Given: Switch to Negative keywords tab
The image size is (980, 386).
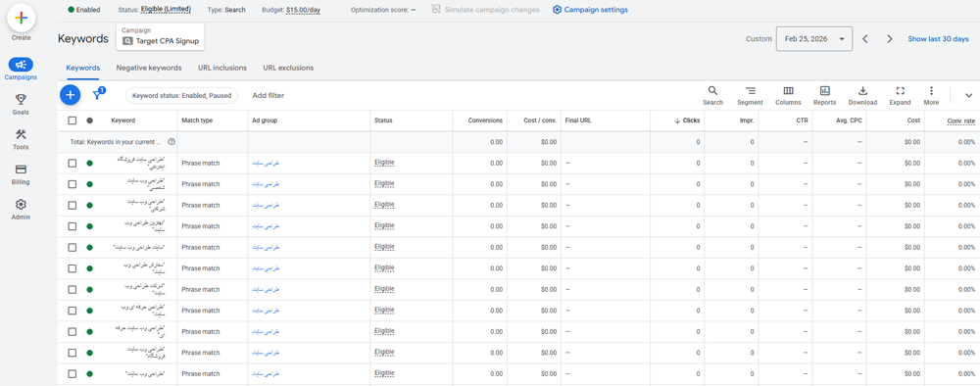Looking at the screenshot, I should [x=149, y=68].
